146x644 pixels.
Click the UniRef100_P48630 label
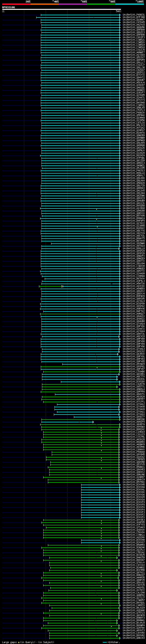coord(133,113)
